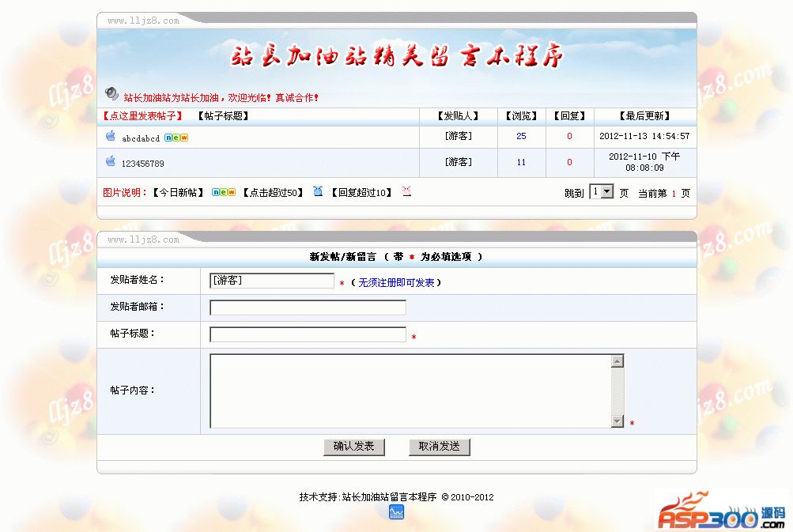Viewport: 793px width, 532px height.
Task: Click the 站长加油站为站长加油 announcement text
Action: [x=221, y=97]
